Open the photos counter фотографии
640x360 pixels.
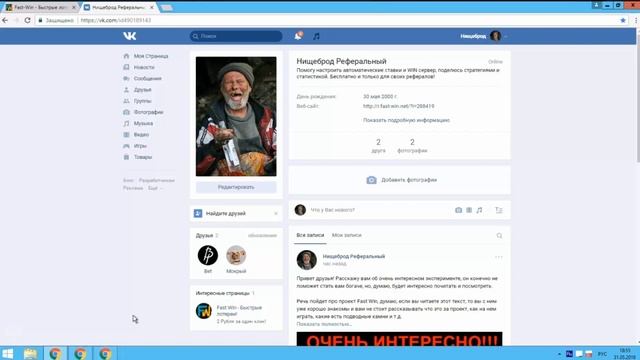pos(412,146)
